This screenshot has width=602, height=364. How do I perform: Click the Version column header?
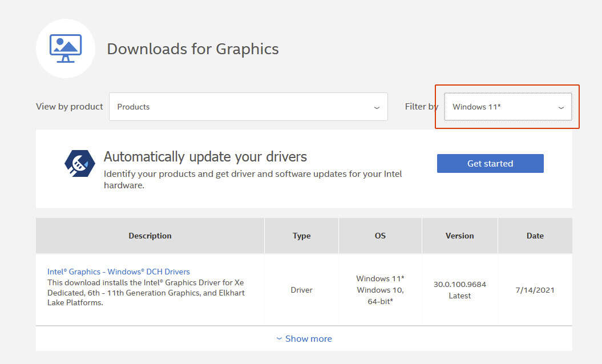[x=460, y=236]
